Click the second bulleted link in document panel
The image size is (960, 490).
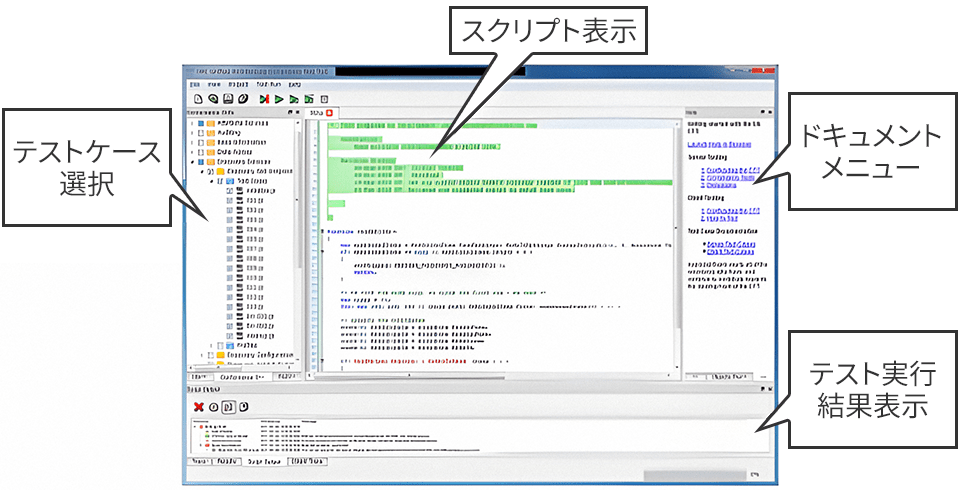click(x=730, y=251)
